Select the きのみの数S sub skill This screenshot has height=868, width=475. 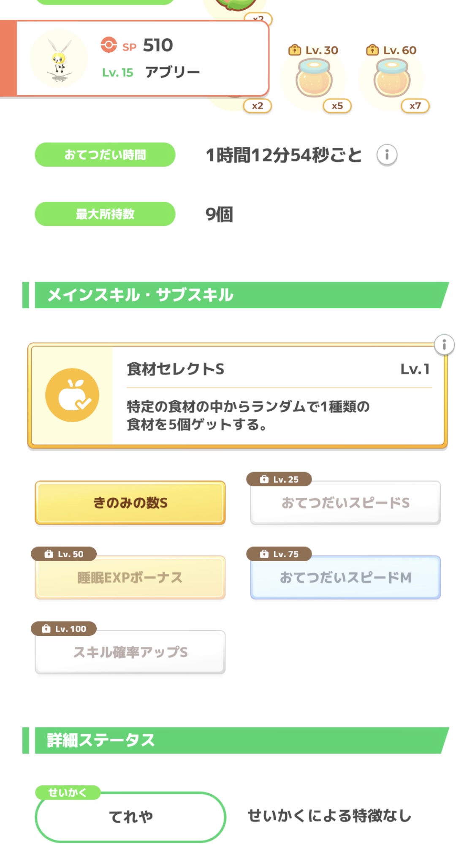click(130, 503)
